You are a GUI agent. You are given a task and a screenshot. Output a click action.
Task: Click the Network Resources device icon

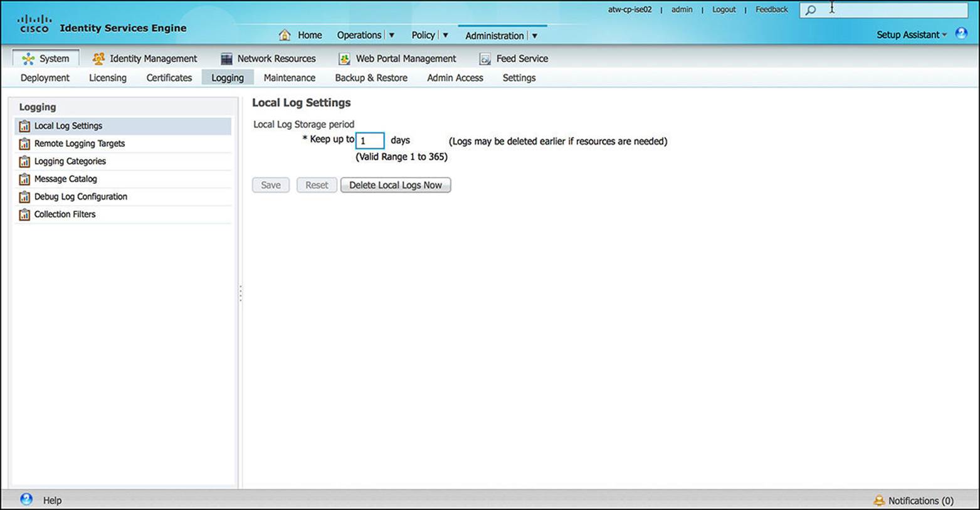(x=226, y=59)
